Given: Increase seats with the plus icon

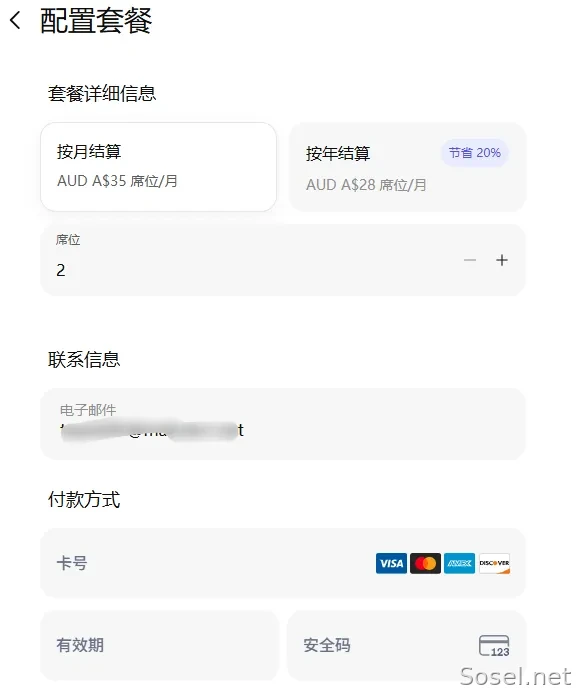Looking at the screenshot, I should [x=502, y=260].
